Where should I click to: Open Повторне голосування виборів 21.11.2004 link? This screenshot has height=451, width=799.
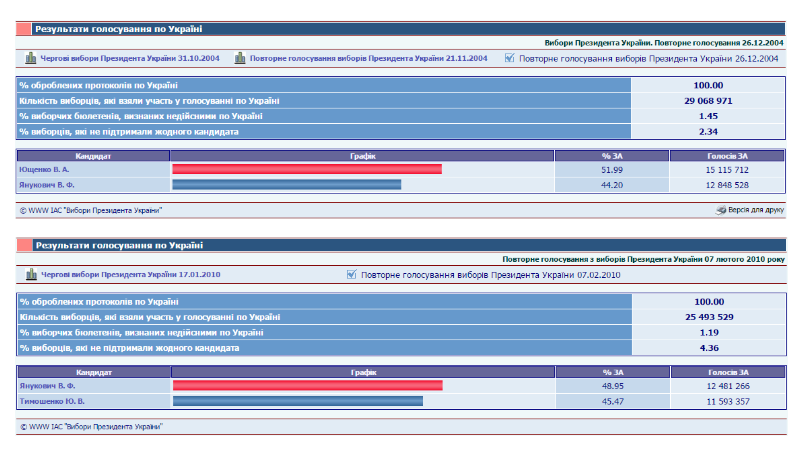pyautogui.click(x=368, y=58)
